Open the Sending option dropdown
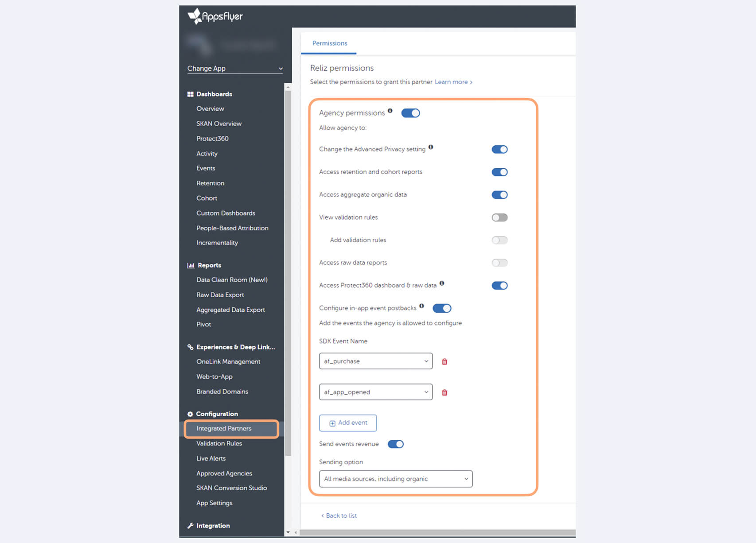The image size is (756, 543). click(396, 479)
